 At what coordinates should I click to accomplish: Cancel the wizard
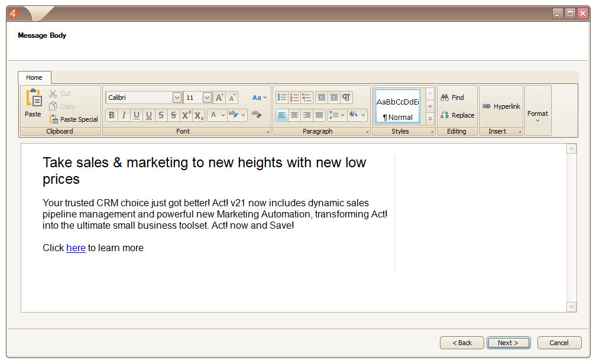pyautogui.click(x=559, y=343)
